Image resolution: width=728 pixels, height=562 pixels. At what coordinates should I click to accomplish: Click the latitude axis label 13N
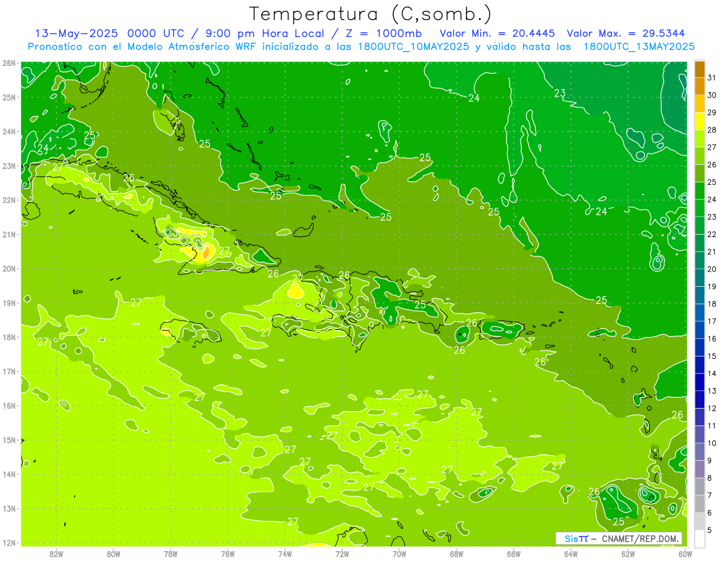point(8,509)
